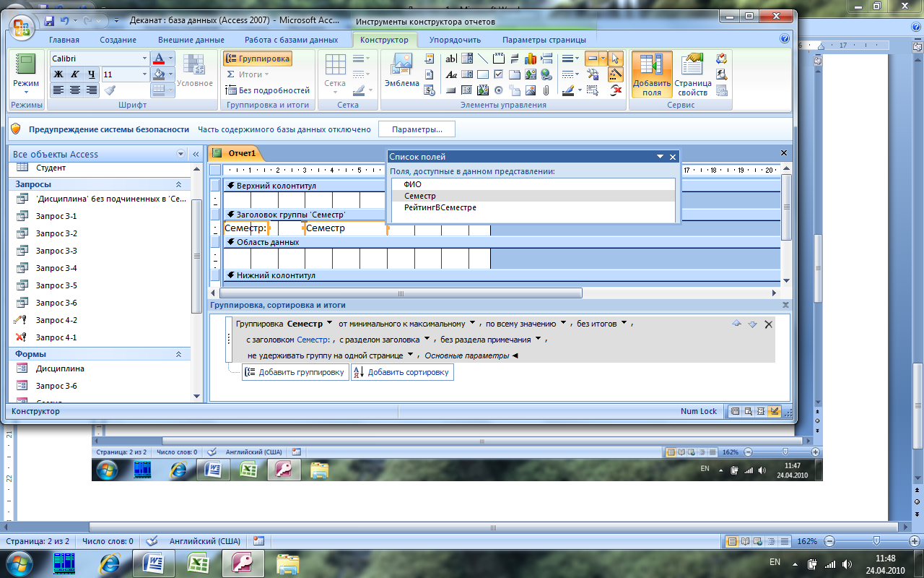Insert a Text Box control (ab| icon)
Viewport: 924px width, 578px height.
tap(451, 59)
